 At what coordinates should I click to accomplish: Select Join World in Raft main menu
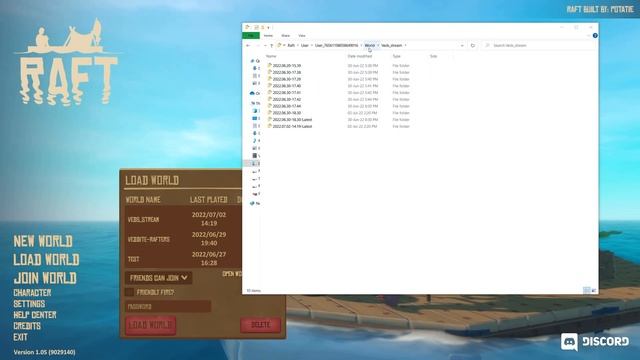click(45, 278)
